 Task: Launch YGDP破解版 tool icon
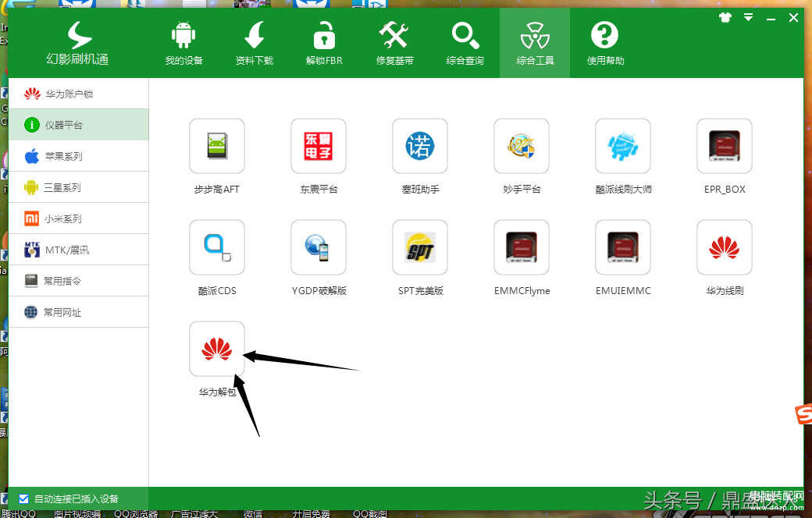318,248
